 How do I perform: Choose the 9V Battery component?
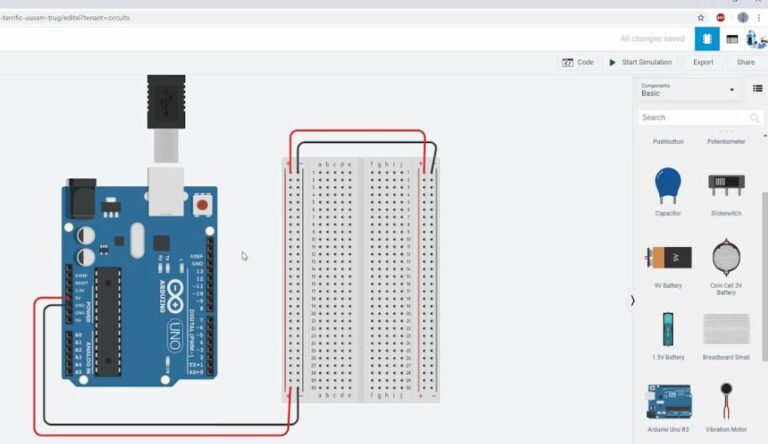(x=668, y=257)
